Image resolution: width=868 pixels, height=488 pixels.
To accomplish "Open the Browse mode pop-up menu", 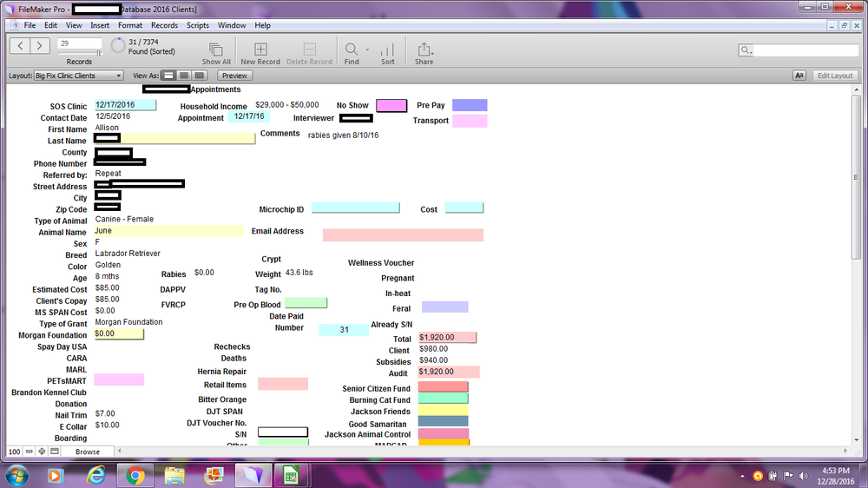I will pyautogui.click(x=87, y=452).
